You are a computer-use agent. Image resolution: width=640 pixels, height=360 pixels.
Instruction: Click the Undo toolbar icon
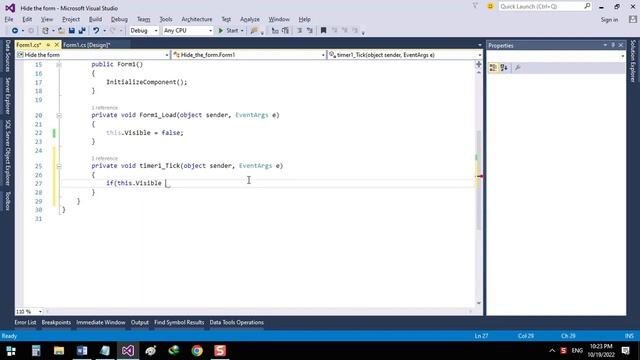click(96, 31)
